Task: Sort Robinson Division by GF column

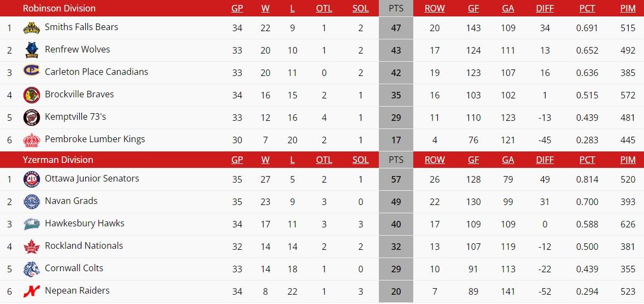Action: [473, 8]
